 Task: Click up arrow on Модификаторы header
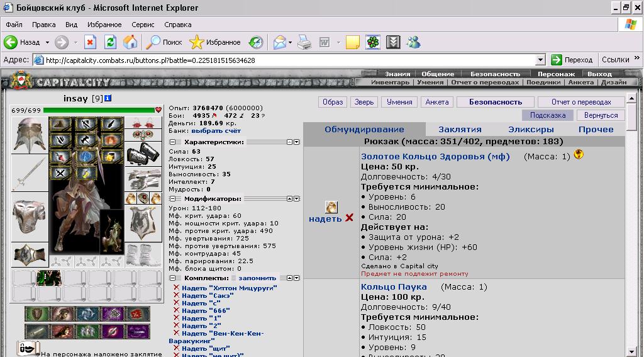coord(289,199)
